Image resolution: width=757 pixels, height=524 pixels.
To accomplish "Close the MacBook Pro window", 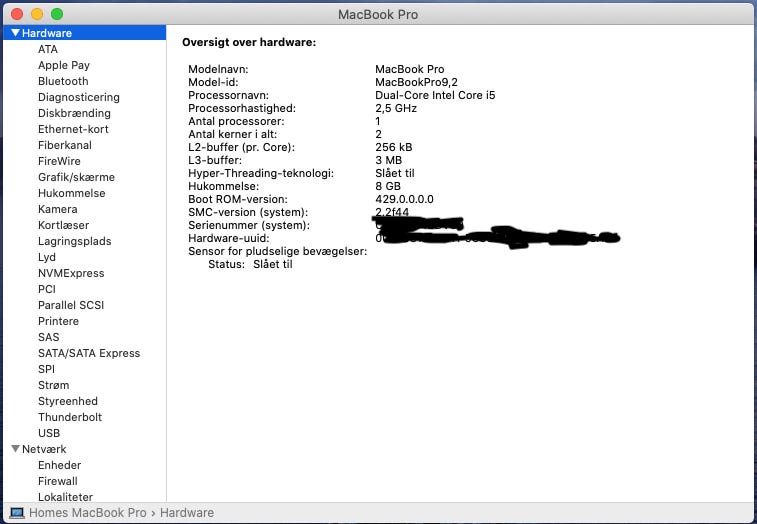I will pyautogui.click(x=17, y=14).
